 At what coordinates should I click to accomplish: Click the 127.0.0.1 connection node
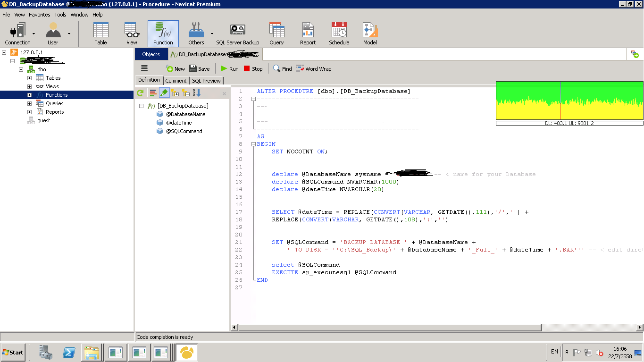[32, 52]
